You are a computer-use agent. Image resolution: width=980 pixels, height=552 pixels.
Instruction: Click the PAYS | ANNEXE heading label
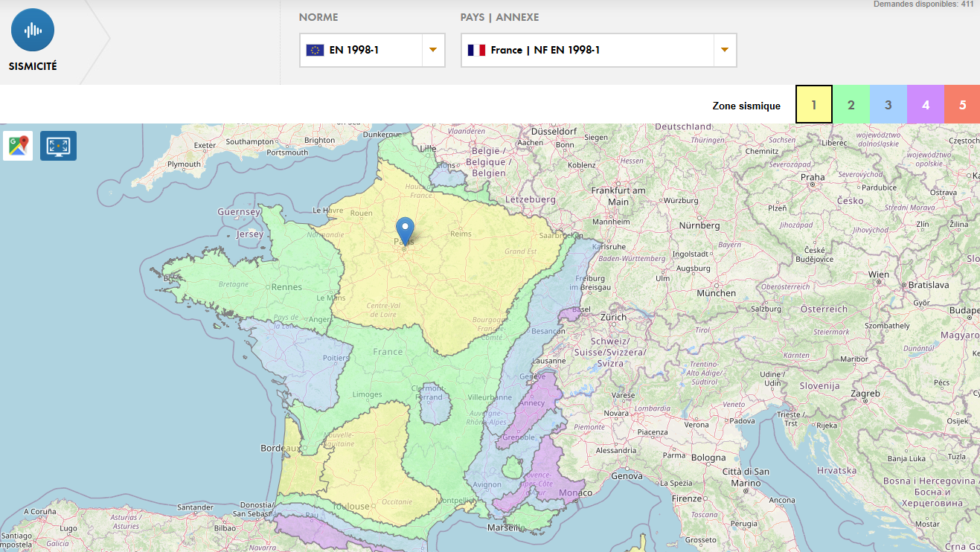click(x=500, y=17)
